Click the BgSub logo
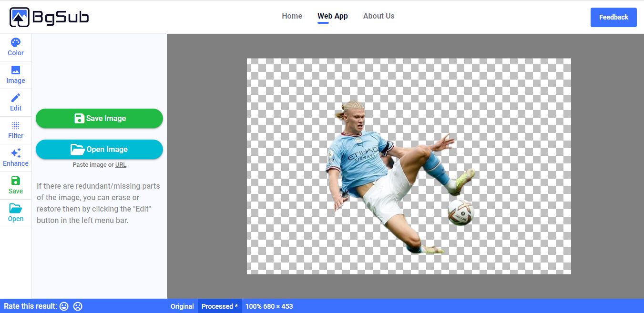The height and width of the screenshot is (313, 644). (x=49, y=18)
